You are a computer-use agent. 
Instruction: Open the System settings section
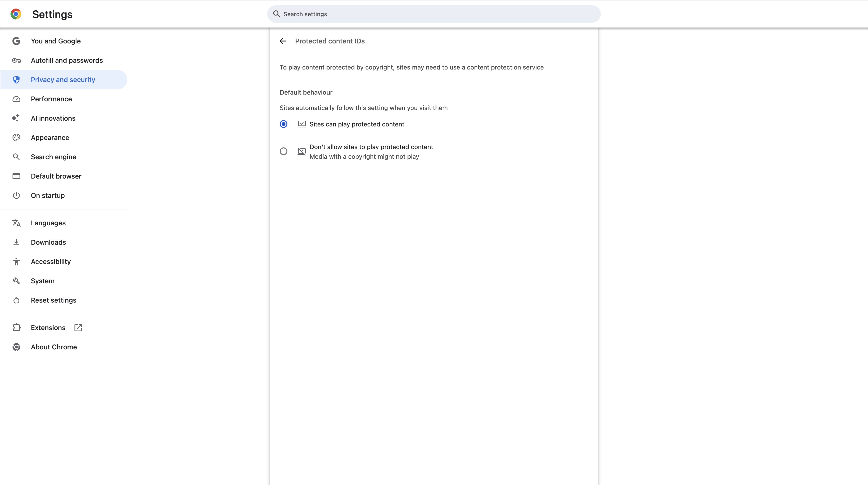tap(42, 281)
